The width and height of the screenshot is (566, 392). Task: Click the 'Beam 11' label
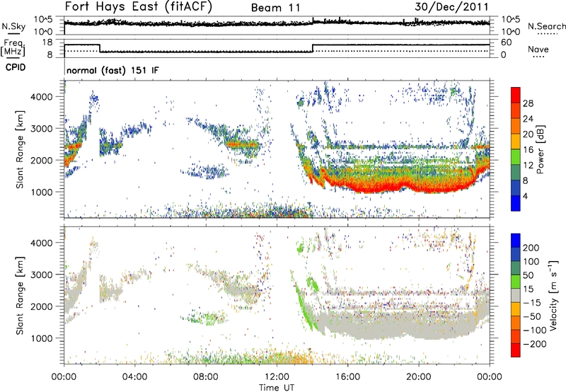pos(276,8)
